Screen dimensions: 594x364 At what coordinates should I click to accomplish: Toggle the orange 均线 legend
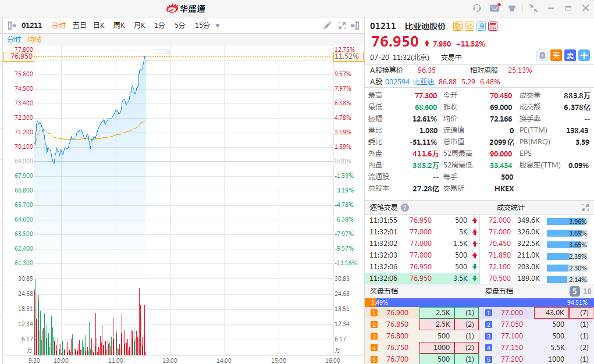(x=34, y=40)
